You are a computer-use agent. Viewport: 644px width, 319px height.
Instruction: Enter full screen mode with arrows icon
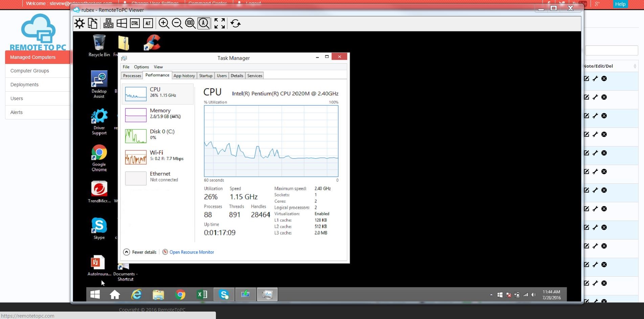[x=219, y=23]
